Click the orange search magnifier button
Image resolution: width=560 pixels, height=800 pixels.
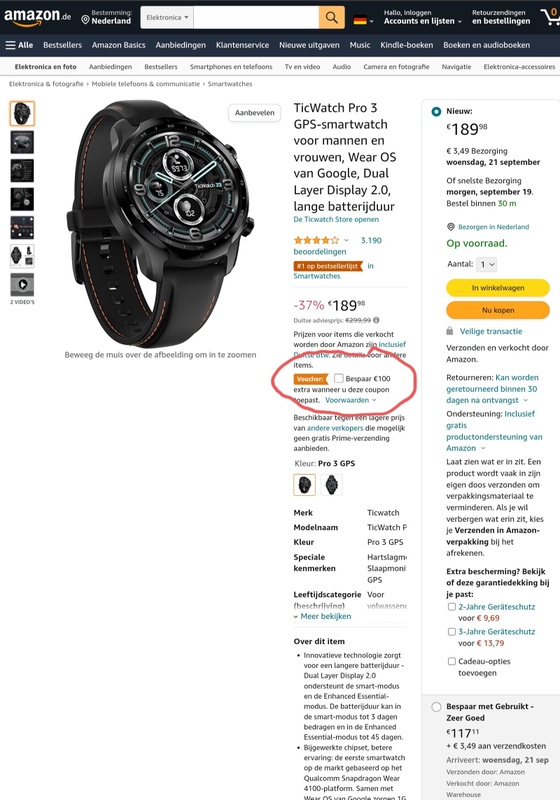(x=332, y=17)
